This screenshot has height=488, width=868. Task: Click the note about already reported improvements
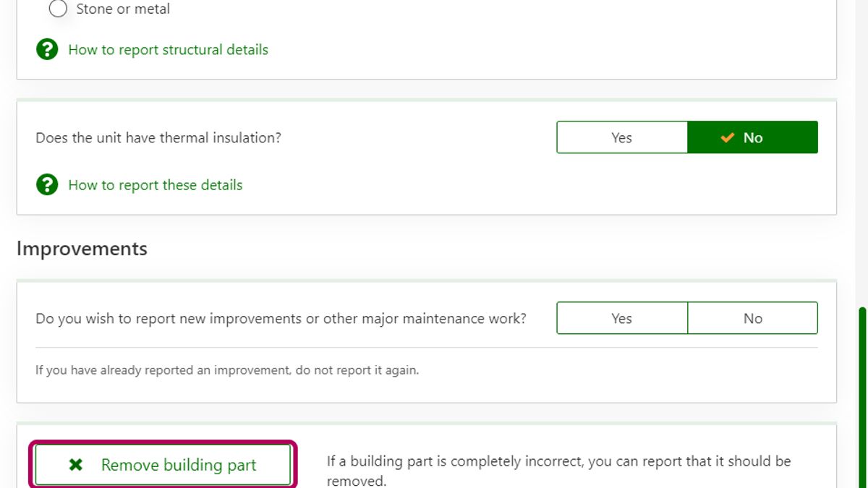click(227, 370)
